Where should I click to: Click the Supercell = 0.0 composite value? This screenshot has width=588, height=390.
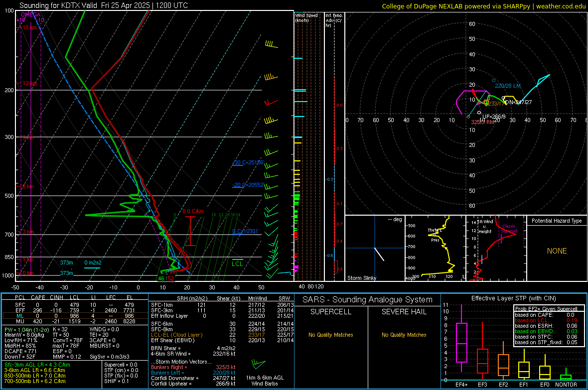coord(121,365)
